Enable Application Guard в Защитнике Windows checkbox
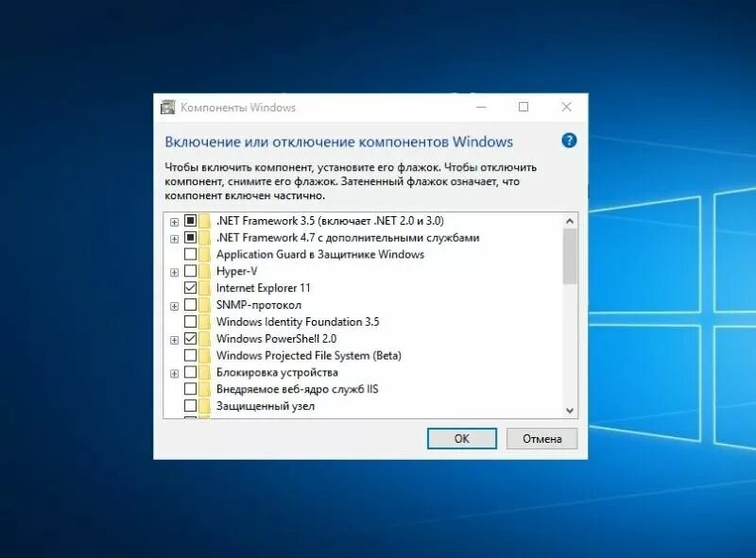This screenshot has width=756, height=558. [191, 254]
